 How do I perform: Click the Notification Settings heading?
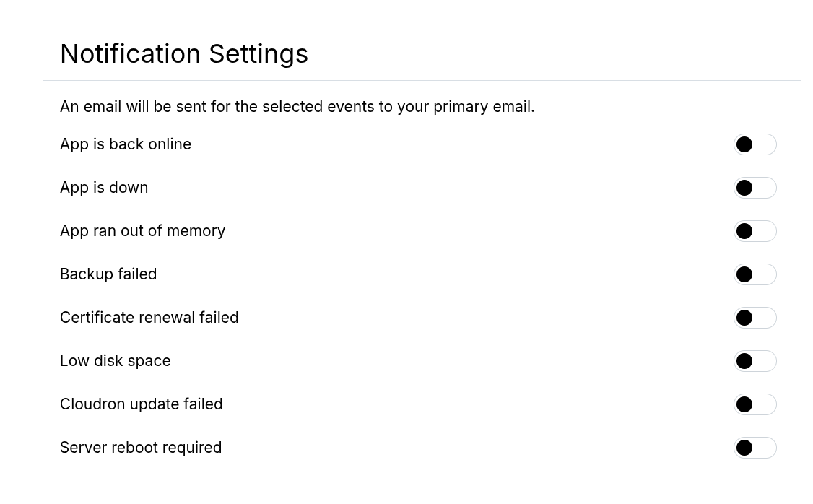(183, 53)
